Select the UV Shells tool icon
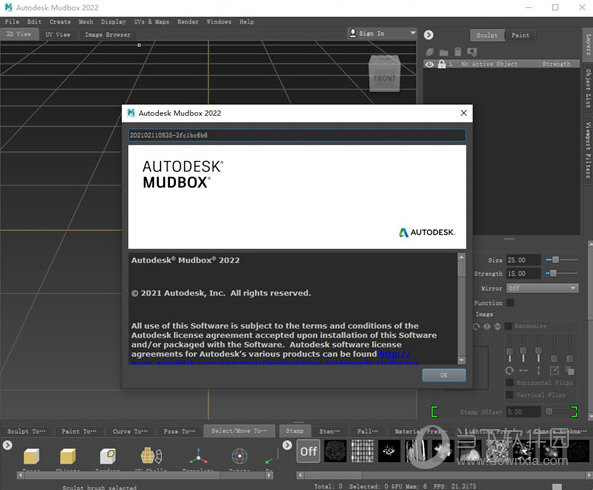The width and height of the screenshot is (593, 490). [x=151, y=456]
